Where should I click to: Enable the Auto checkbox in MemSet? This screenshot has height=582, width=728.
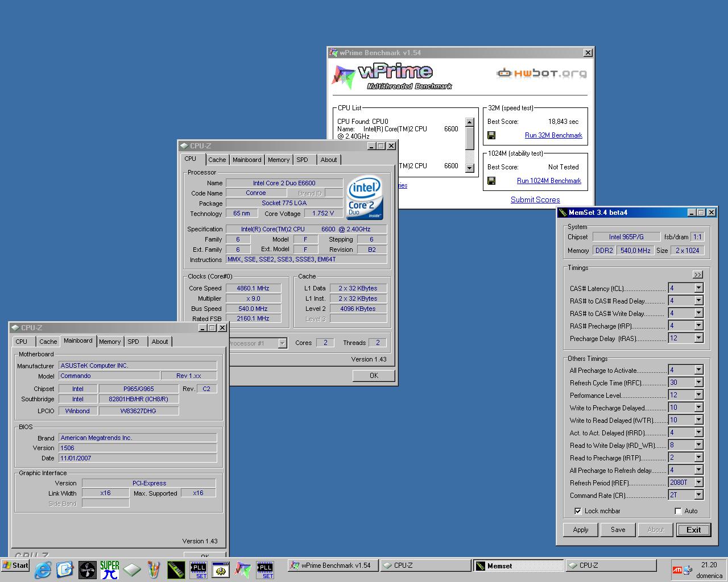click(x=678, y=511)
